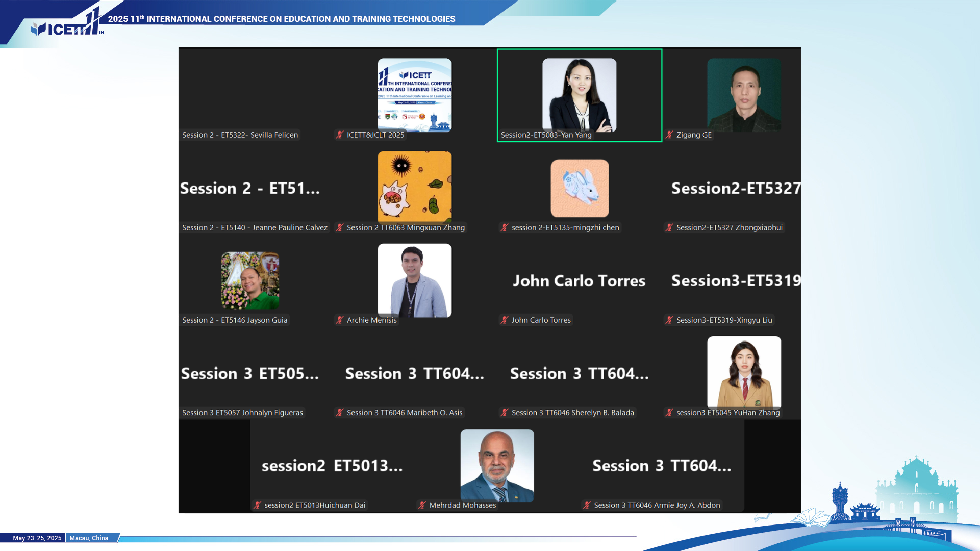Click muted mic icon beside John Carlo Torres label
This screenshot has width=980, height=551.
coord(505,320)
